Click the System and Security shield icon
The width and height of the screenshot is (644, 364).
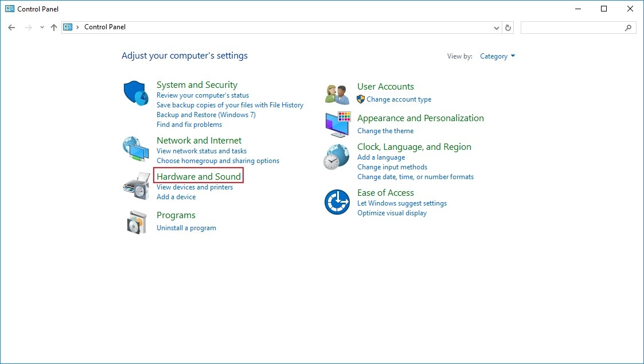(x=135, y=92)
